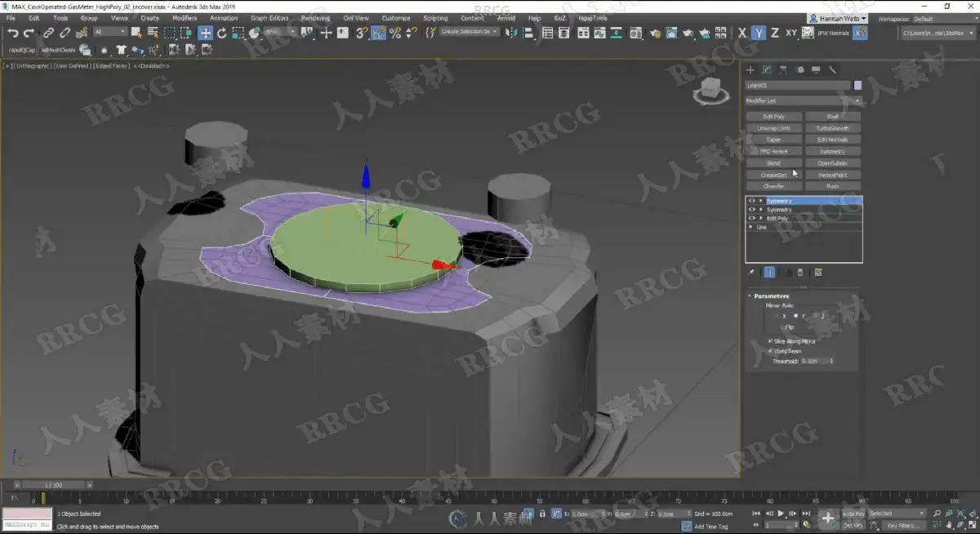980x534 pixels.
Task: Activate the Select and Rotate tool
Action: 221,33
